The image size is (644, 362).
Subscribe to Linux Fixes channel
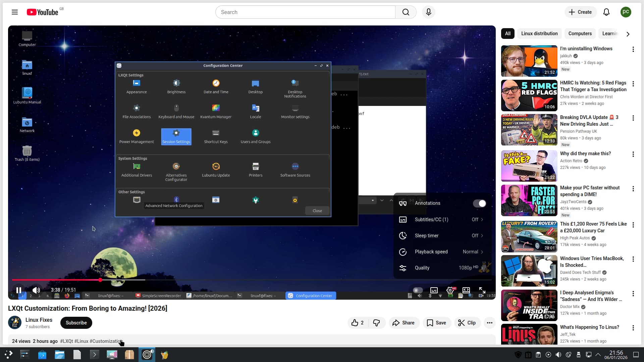pyautogui.click(x=76, y=323)
